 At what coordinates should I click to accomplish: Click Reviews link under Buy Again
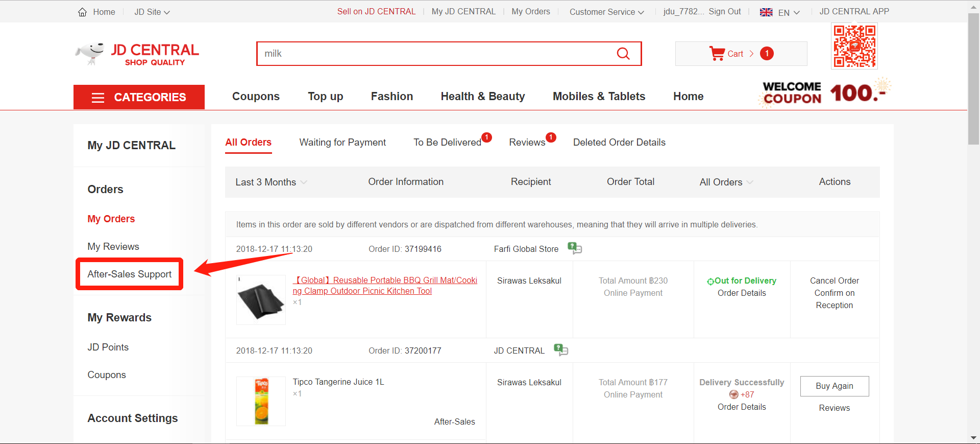[835, 408]
